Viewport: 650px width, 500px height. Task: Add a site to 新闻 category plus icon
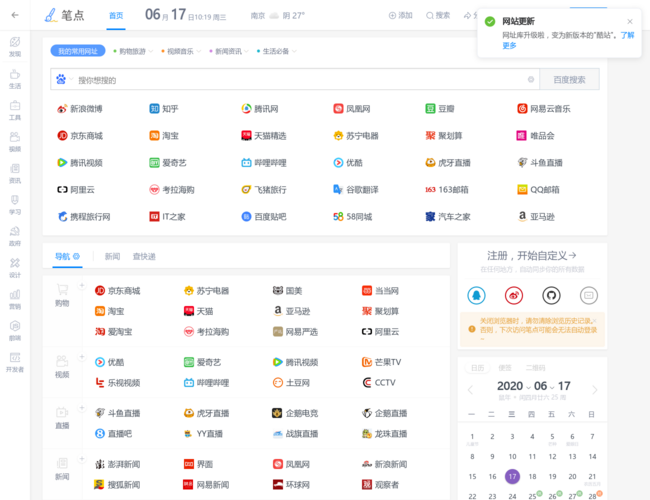point(82,459)
